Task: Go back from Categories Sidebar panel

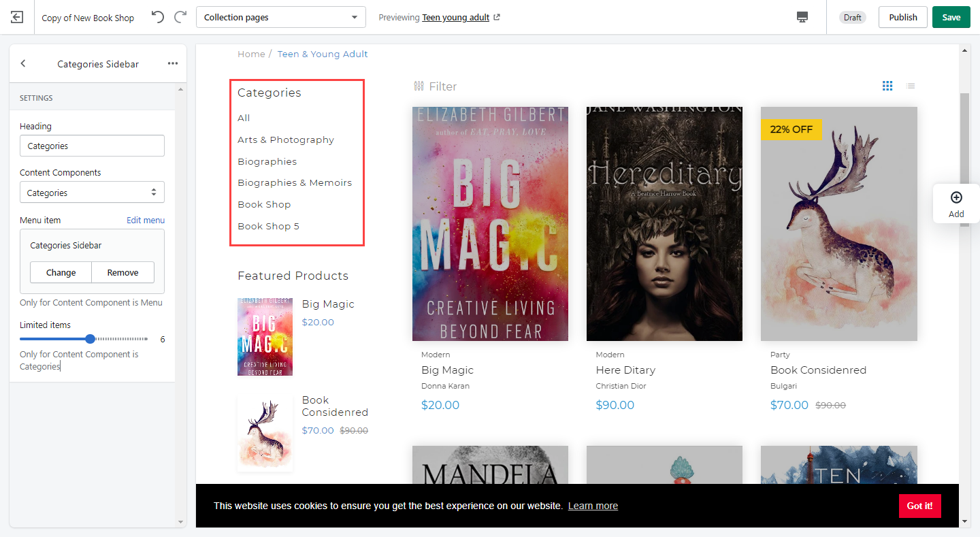Action: coord(23,63)
